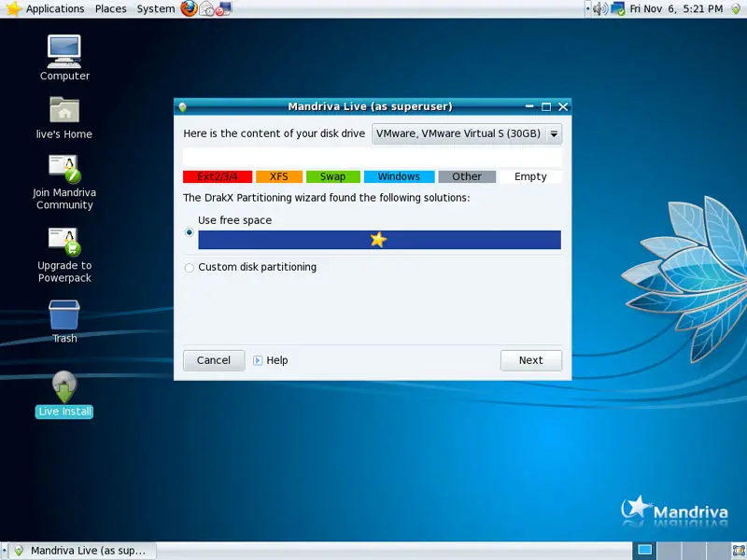Open the Computer desktop icon
747x560 pixels.
click(64, 51)
